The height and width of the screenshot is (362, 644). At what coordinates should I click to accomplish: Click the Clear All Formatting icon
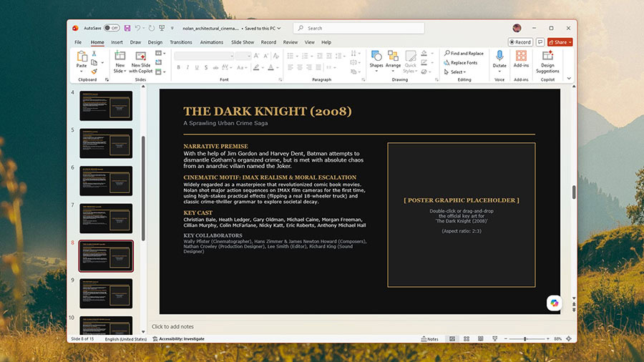click(276, 56)
